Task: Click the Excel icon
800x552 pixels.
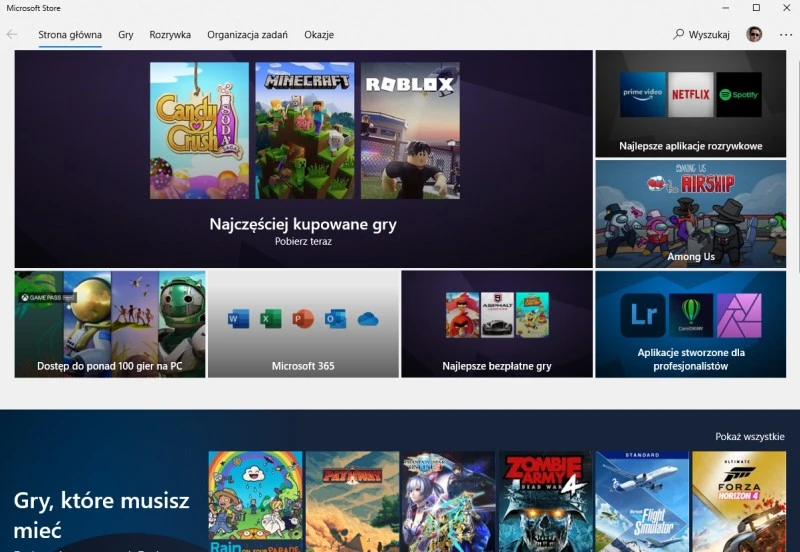Action: [x=270, y=319]
